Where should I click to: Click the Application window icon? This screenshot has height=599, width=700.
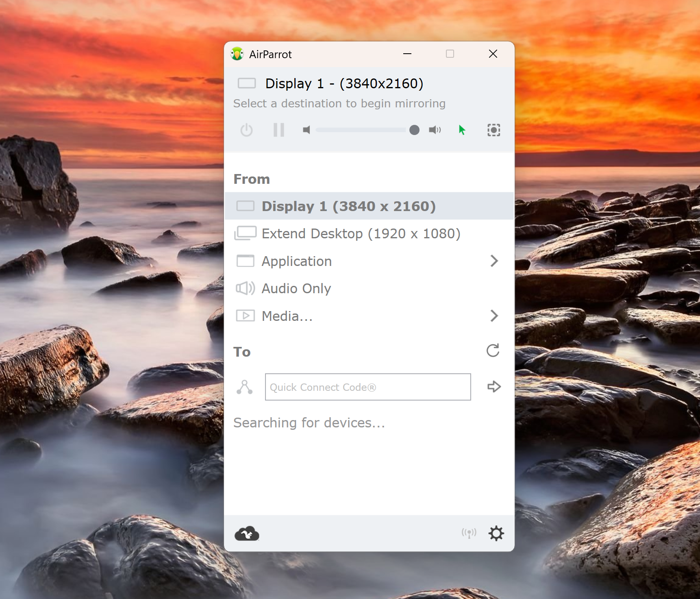(246, 261)
